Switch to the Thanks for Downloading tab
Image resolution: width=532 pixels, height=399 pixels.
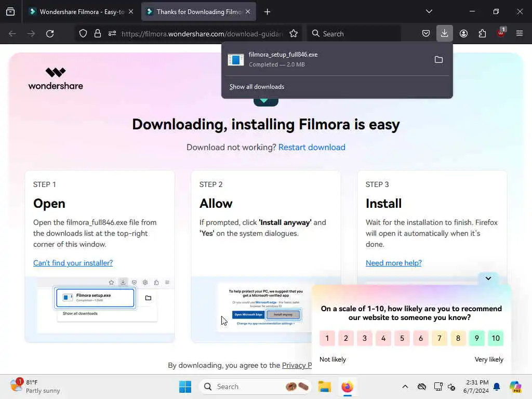pos(198,11)
